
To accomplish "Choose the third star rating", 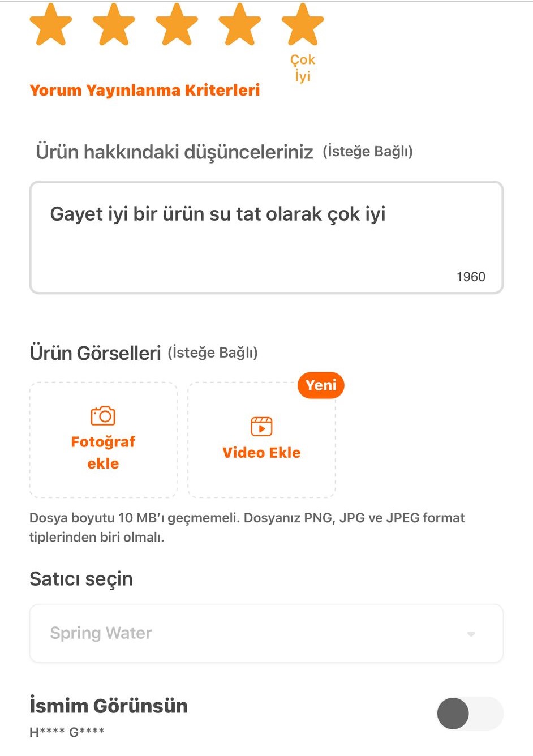I will click(x=177, y=24).
